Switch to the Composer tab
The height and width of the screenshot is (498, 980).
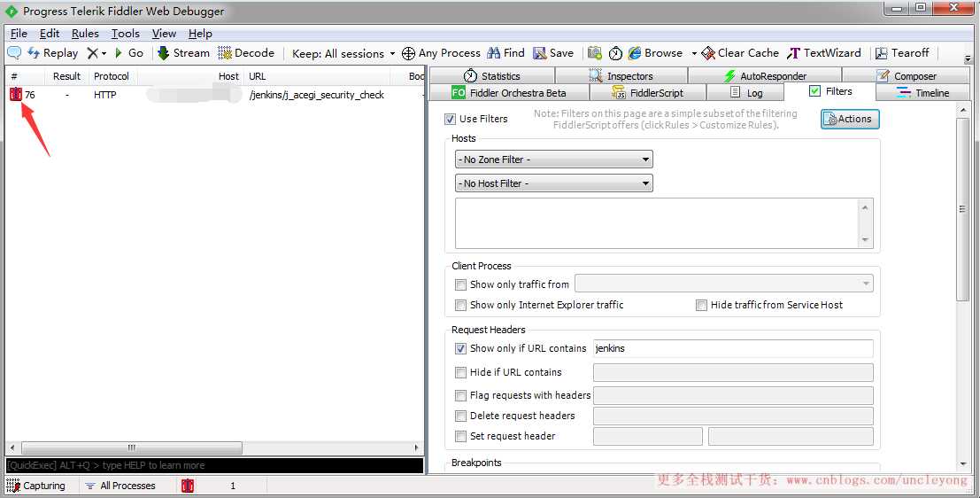tap(907, 75)
